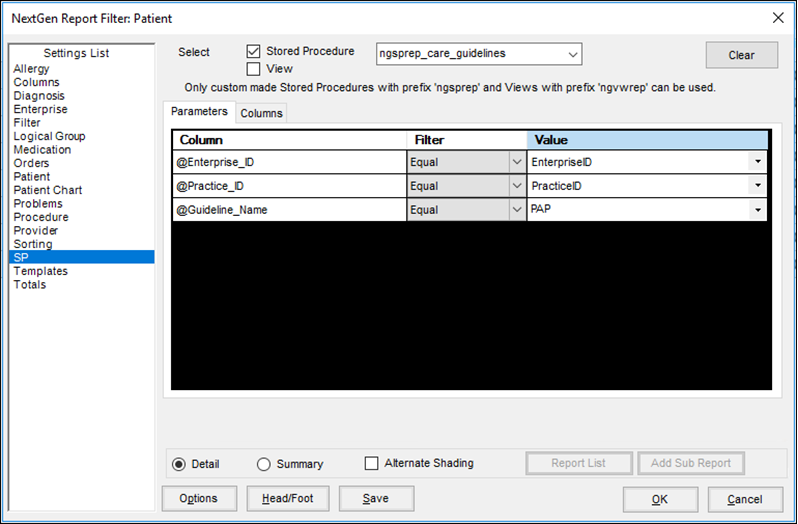Toggle the Stored Procedure checkbox
The height and width of the screenshot is (524, 798).
[x=253, y=51]
